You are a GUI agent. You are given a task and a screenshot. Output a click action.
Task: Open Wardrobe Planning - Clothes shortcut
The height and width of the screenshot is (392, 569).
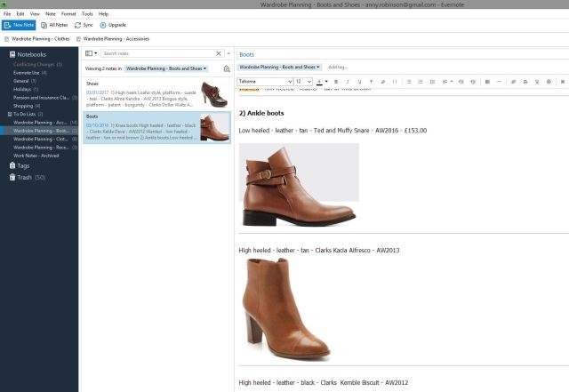36,39
